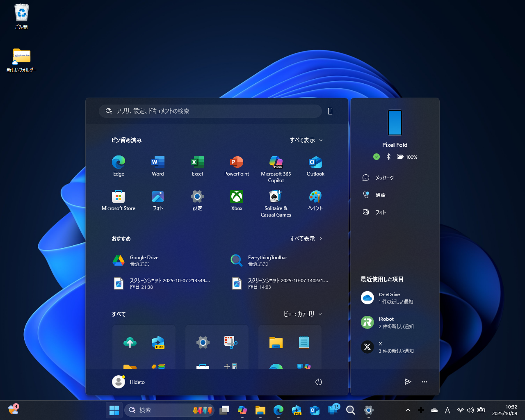Screen dimensions: 525x420
Task: Open the ビュー: カテゴリ view selector
Action: tap(303, 314)
